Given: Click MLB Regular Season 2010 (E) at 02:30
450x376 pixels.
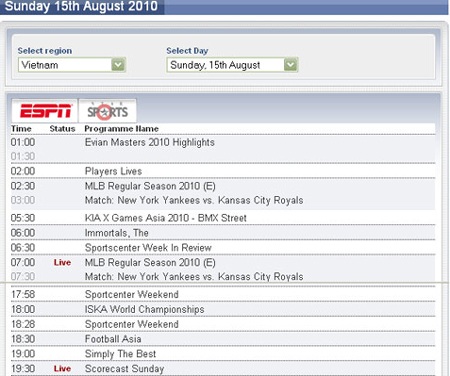Looking at the screenshot, I should click(x=150, y=186).
